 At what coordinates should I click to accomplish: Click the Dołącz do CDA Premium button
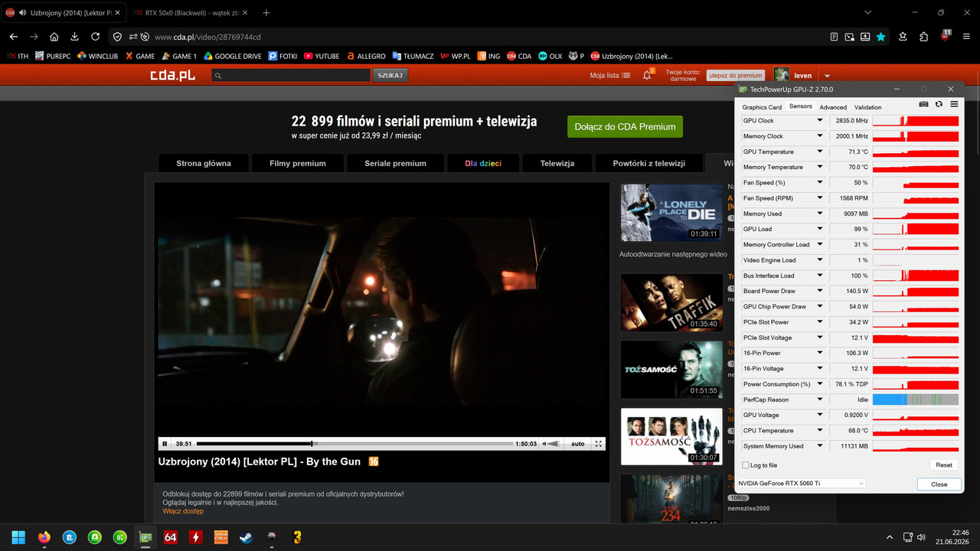(x=625, y=127)
